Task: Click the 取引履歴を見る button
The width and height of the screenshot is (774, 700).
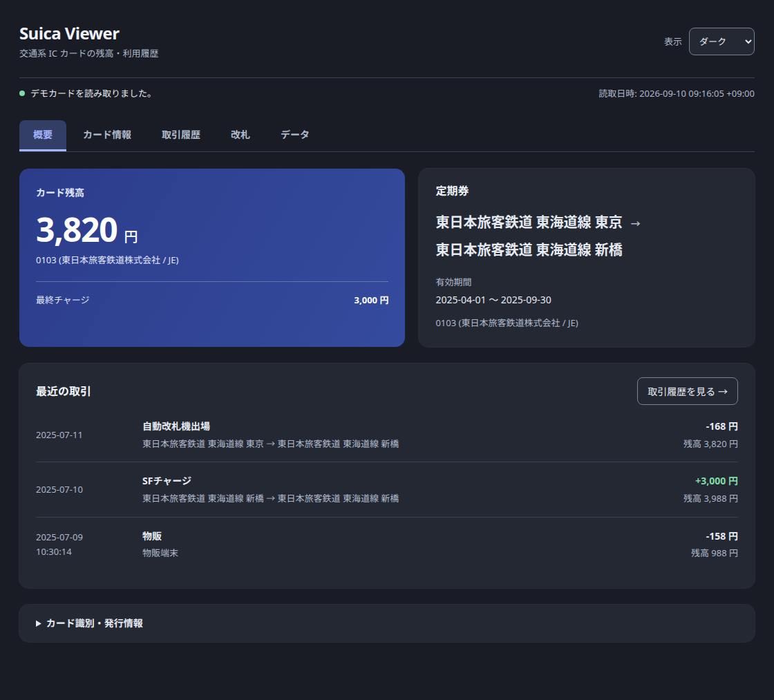Action: [x=687, y=391]
